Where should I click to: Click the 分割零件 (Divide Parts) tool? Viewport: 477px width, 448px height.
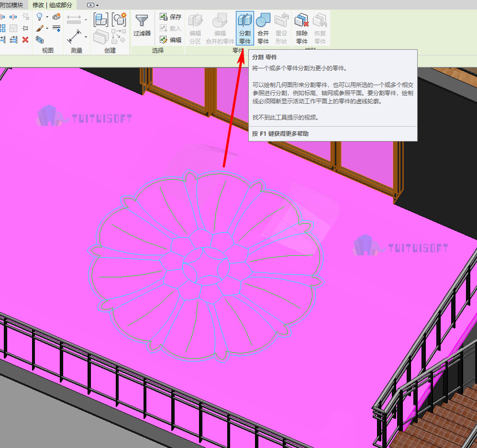click(244, 28)
